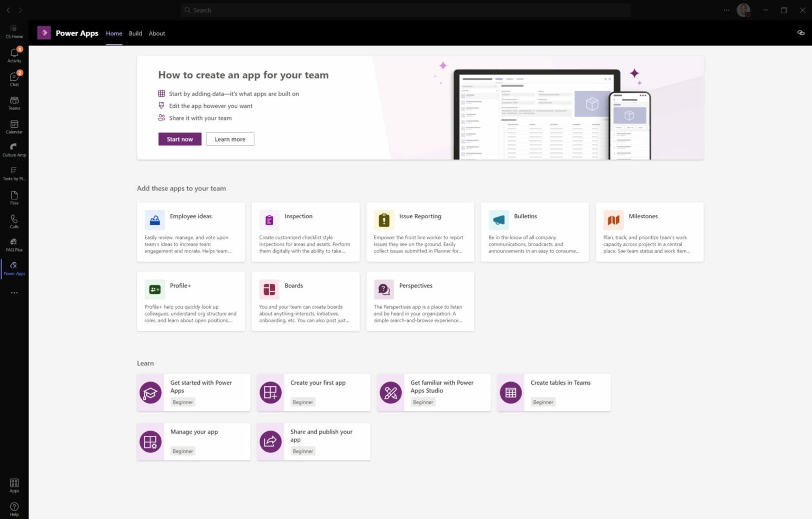This screenshot has width=812, height=519.
Task: Open CS Home in the sidebar
Action: click(14, 32)
